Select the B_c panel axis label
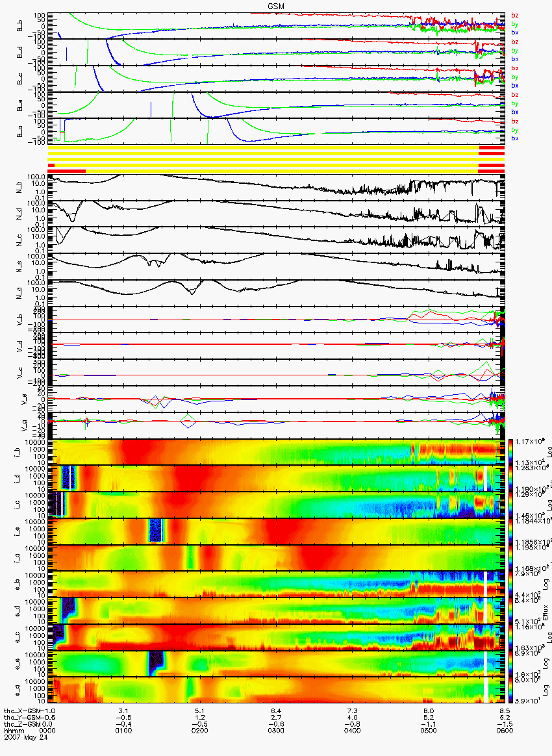This screenshot has height=756, width=552. (20, 79)
